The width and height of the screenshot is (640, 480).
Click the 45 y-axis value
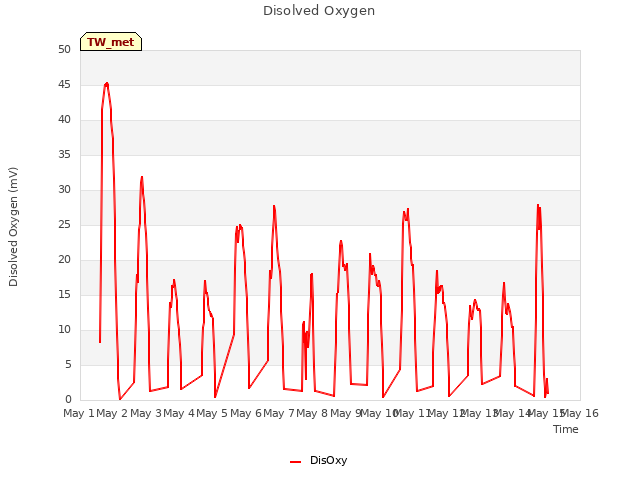(x=64, y=84)
